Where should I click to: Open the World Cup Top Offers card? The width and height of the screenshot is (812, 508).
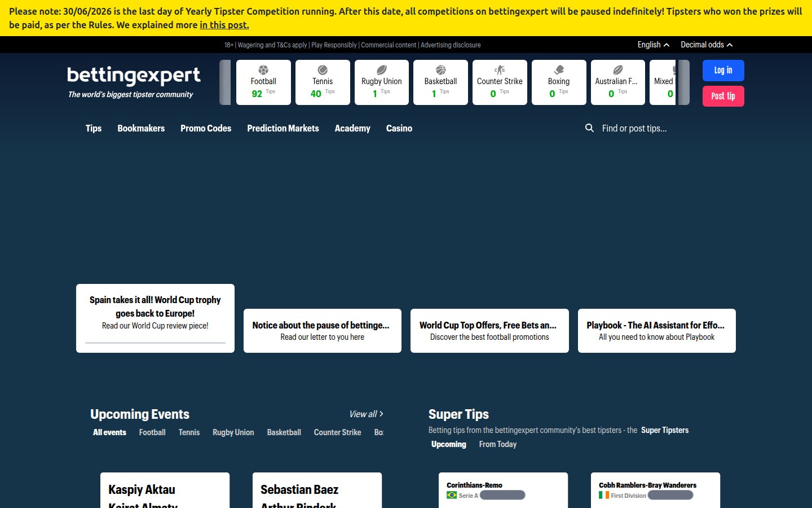489,331
